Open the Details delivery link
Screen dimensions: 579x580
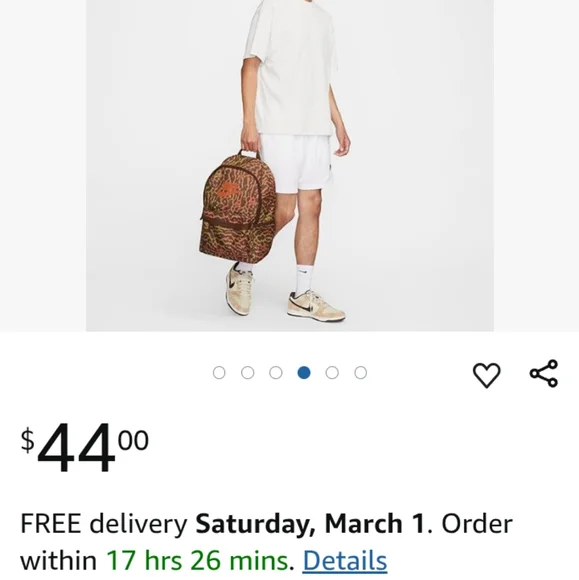345,561
